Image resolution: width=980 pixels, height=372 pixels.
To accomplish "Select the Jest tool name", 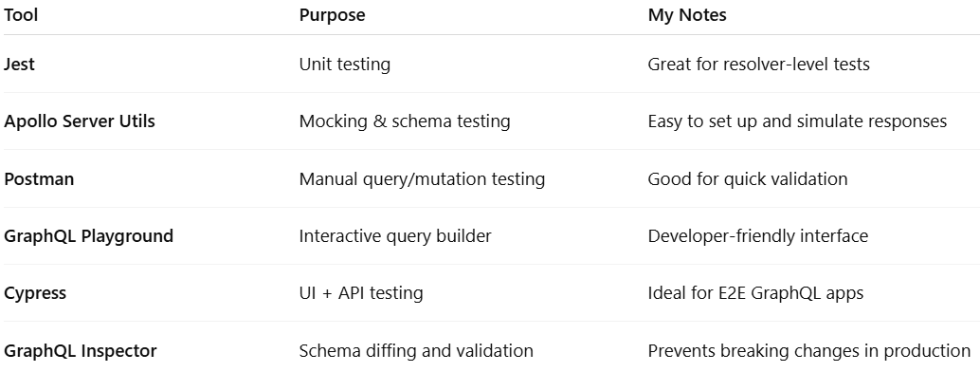I will pyautogui.click(x=19, y=64).
